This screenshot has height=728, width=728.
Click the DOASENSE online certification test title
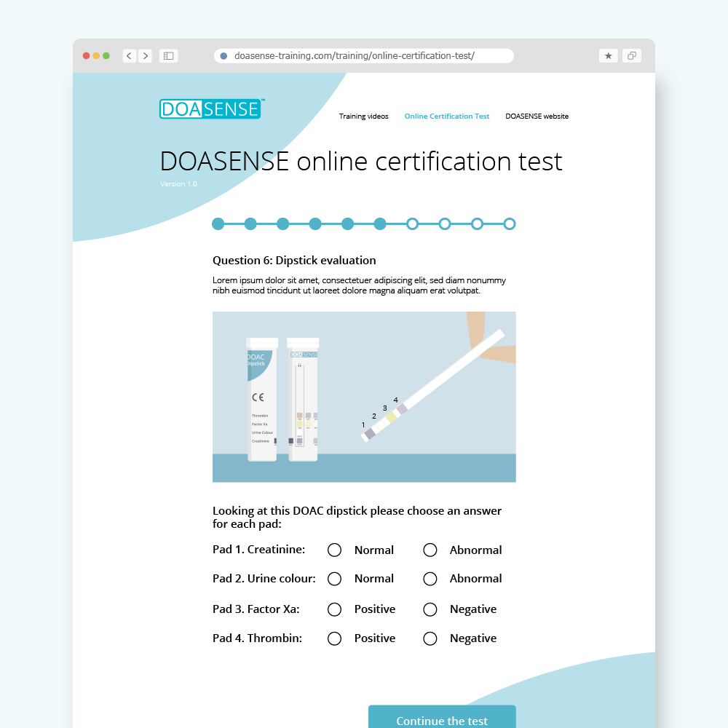coord(361,162)
